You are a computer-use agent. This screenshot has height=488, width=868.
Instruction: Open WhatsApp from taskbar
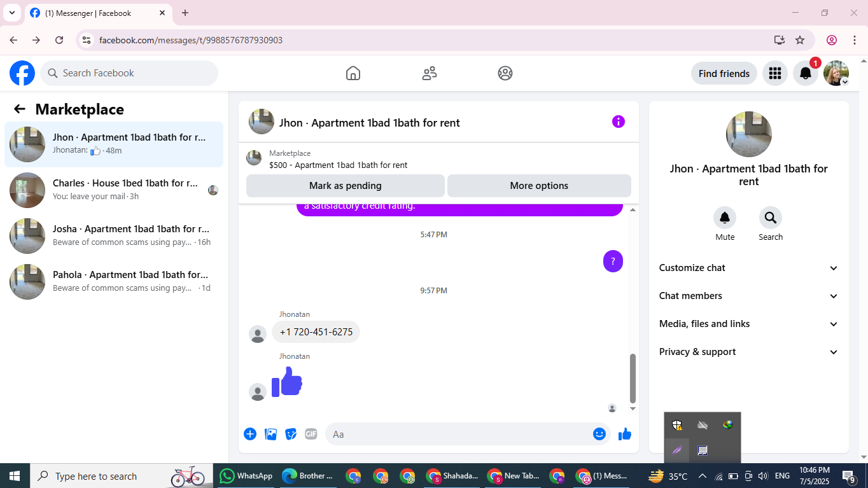pos(246,476)
